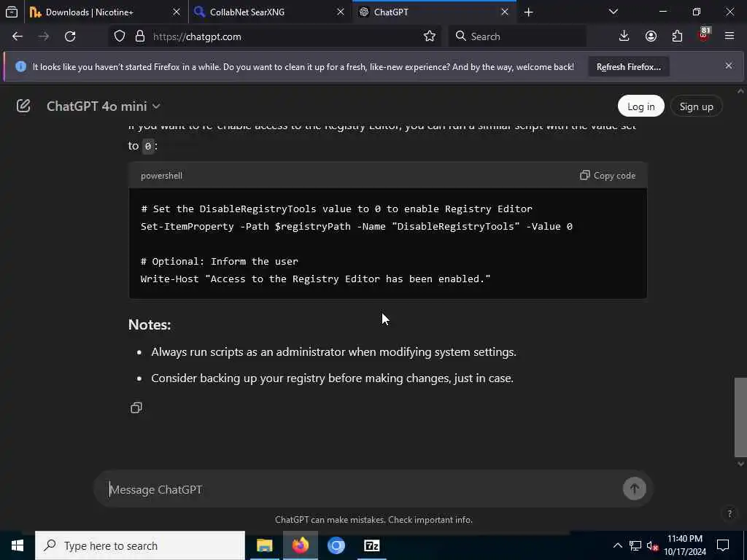Bookmark this page with the star icon

429,36
